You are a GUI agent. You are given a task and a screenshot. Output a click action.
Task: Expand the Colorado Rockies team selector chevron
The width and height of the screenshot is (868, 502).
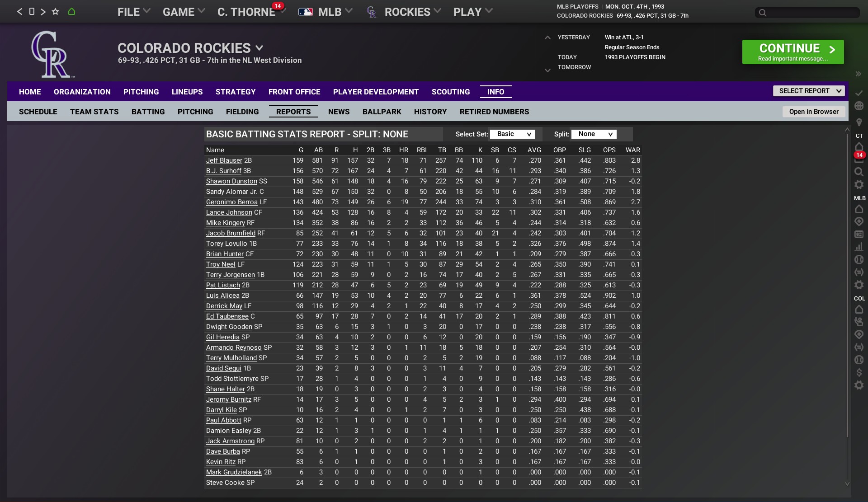pos(259,48)
